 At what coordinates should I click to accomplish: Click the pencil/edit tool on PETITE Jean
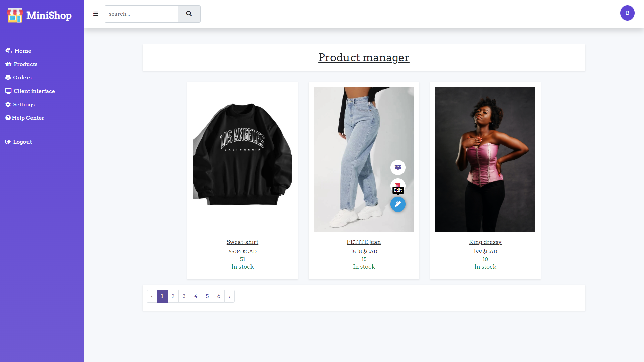pyautogui.click(x=397, y=204)
